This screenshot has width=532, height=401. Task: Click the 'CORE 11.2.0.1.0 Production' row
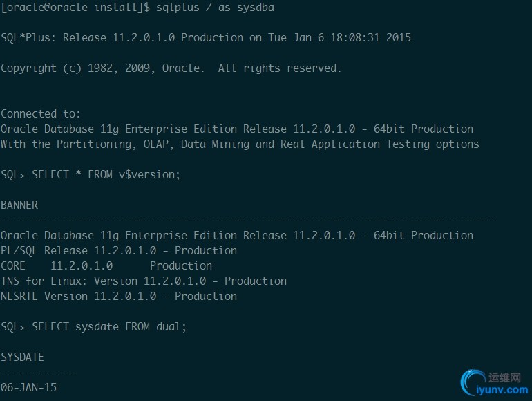click(x=106, y=266)
